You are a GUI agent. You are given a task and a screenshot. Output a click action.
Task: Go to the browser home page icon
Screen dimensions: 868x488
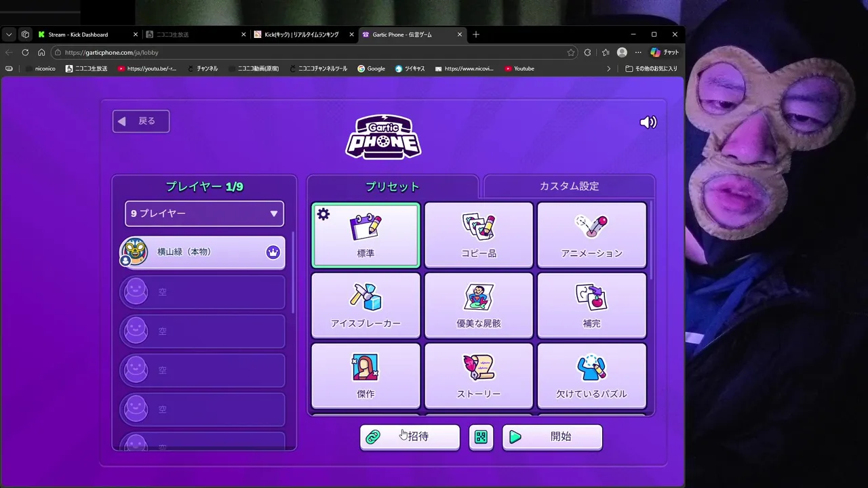click(41, 52)
